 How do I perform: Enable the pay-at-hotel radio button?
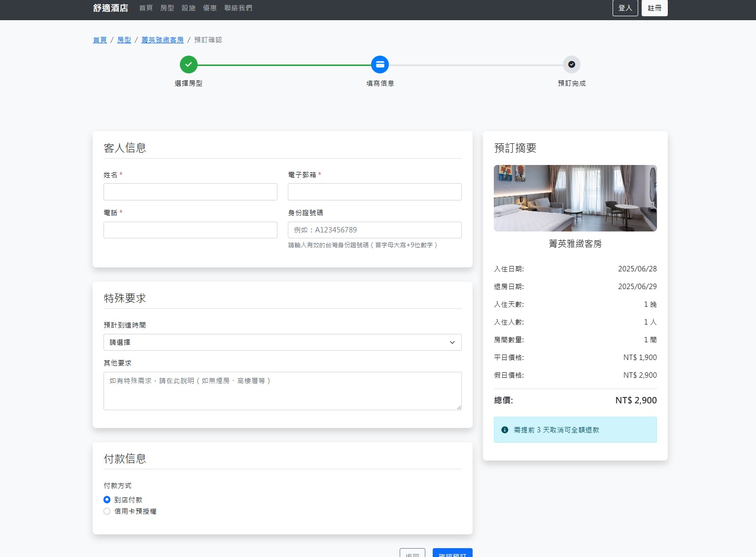(x=107, y=499)
